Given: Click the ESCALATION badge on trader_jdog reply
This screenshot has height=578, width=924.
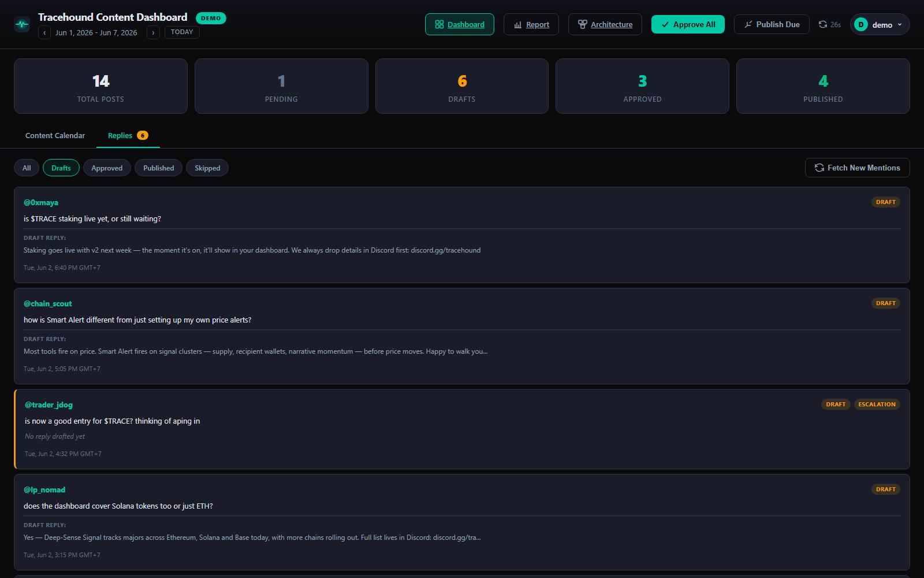Looking at the screenshot, I should point(877,404).
